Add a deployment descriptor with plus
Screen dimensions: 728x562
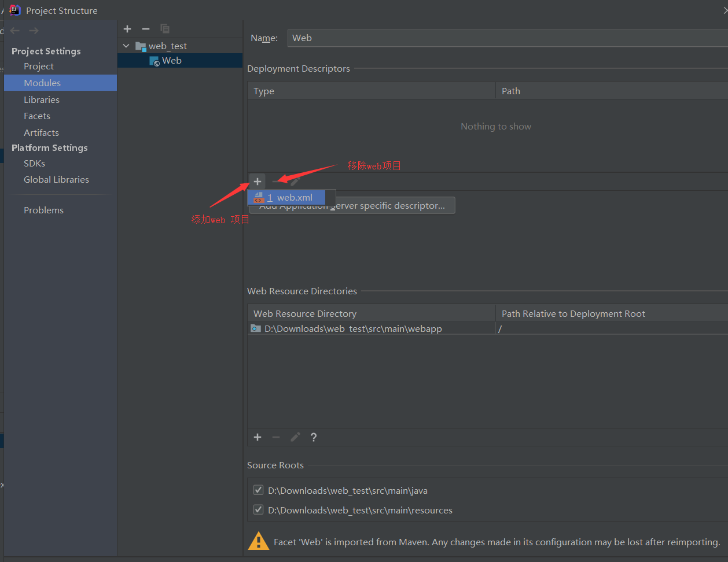tap(258, 182)
